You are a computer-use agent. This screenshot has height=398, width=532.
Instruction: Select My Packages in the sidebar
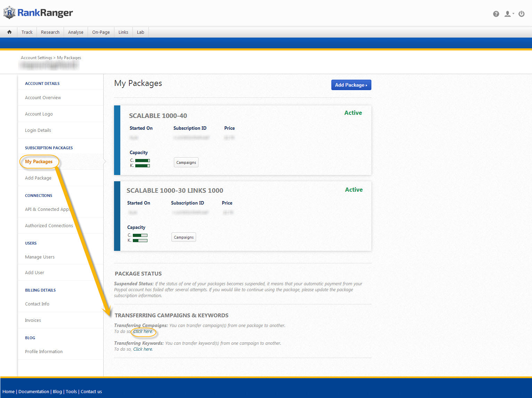[x=39, y=162]
